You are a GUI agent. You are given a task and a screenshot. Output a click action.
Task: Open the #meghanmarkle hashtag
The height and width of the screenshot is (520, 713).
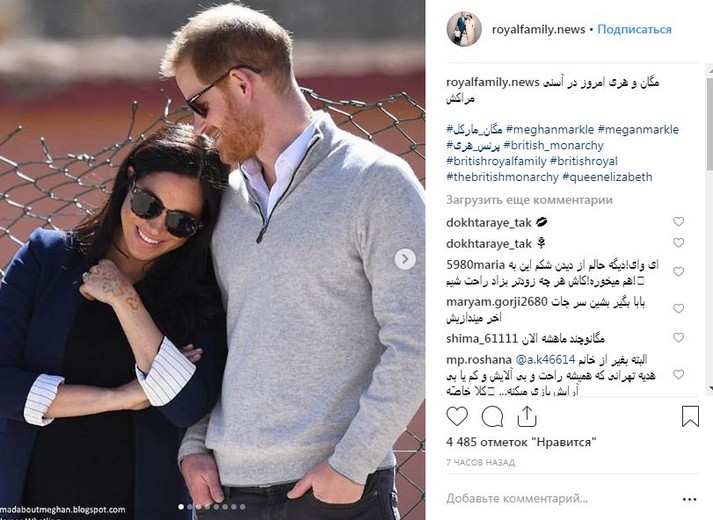(x=550, y=130)
